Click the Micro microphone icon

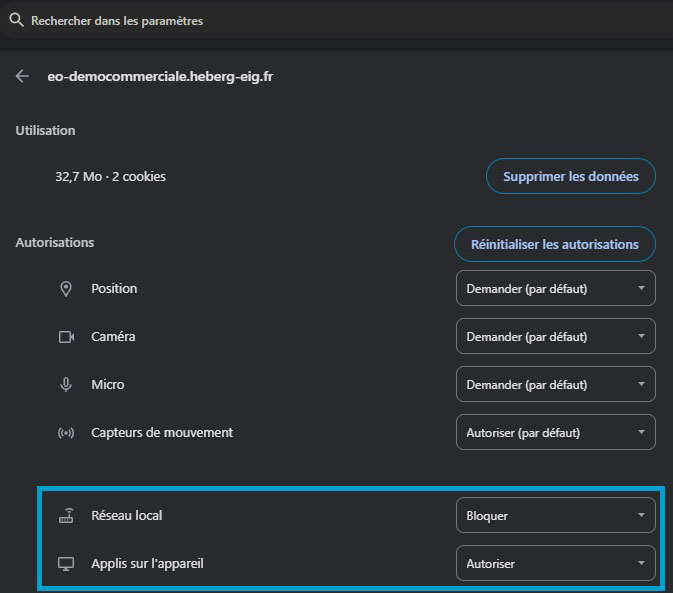pos(67,385)
